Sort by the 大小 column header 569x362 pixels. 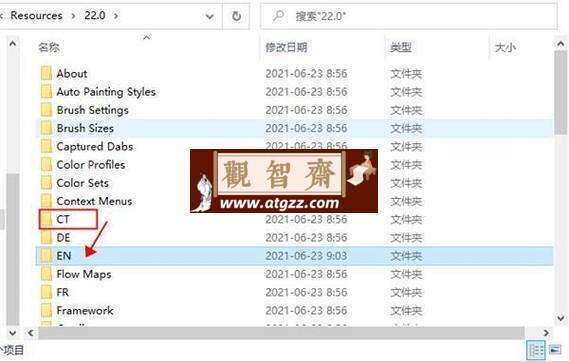coord(505,47)
